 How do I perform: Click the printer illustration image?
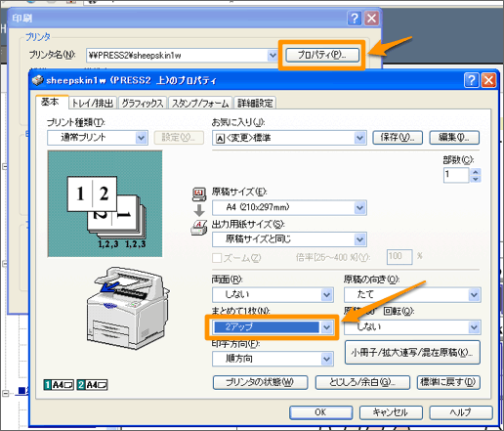tap(128, 308)
